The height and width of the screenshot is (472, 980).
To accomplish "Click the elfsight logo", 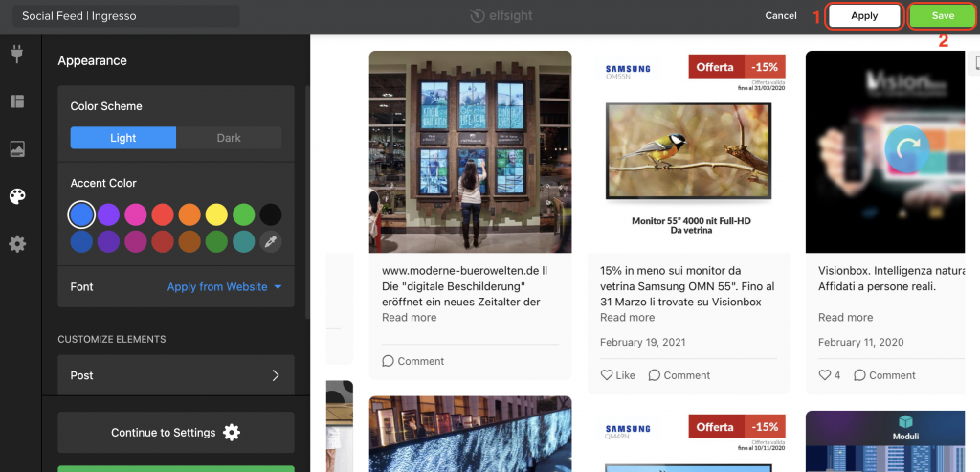I will pyautogui.click(x=501, y=15).
